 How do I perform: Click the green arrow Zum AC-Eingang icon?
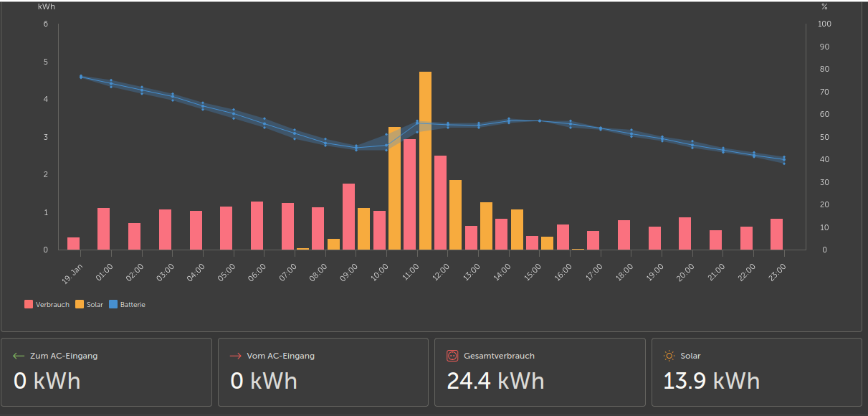tap(19, 356)
